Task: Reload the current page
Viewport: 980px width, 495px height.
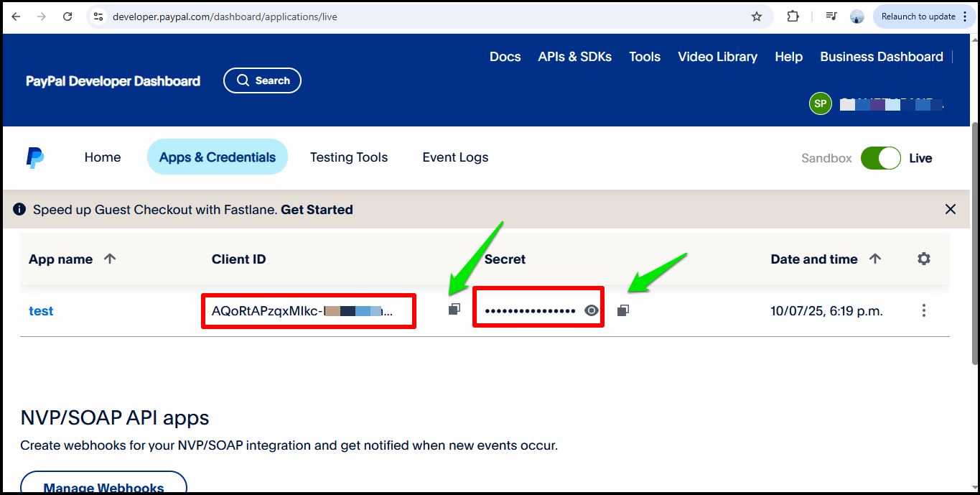Action: [67, 17]
